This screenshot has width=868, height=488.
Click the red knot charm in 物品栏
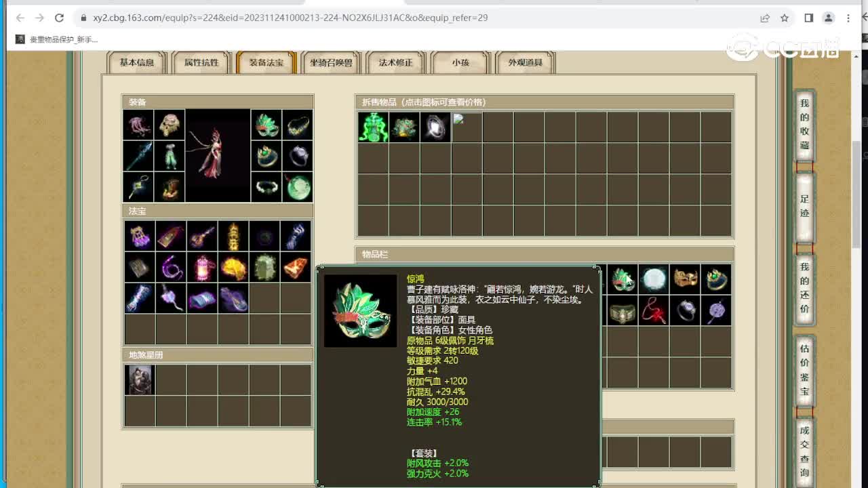tap(654, 310)
